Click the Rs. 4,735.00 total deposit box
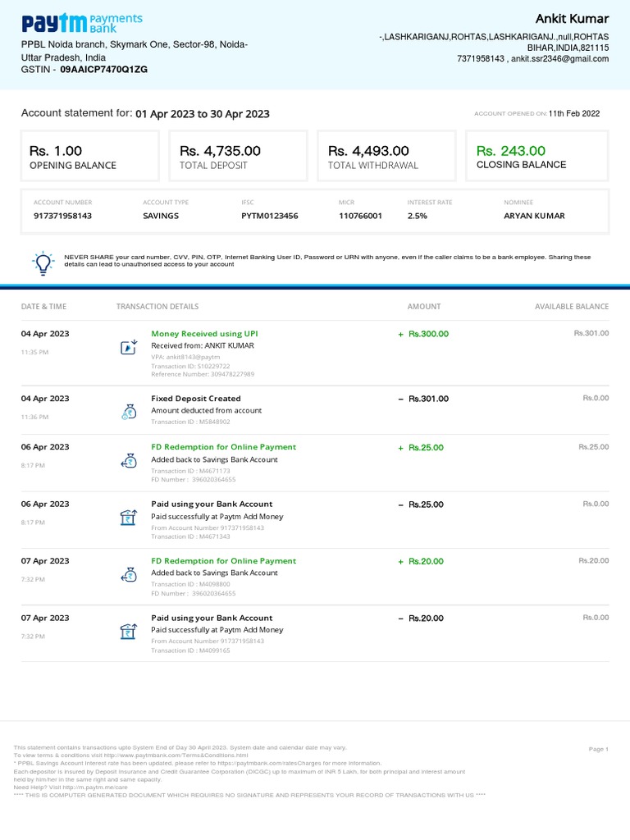Viewport: 630px width, 840px height. pos(240,156)
